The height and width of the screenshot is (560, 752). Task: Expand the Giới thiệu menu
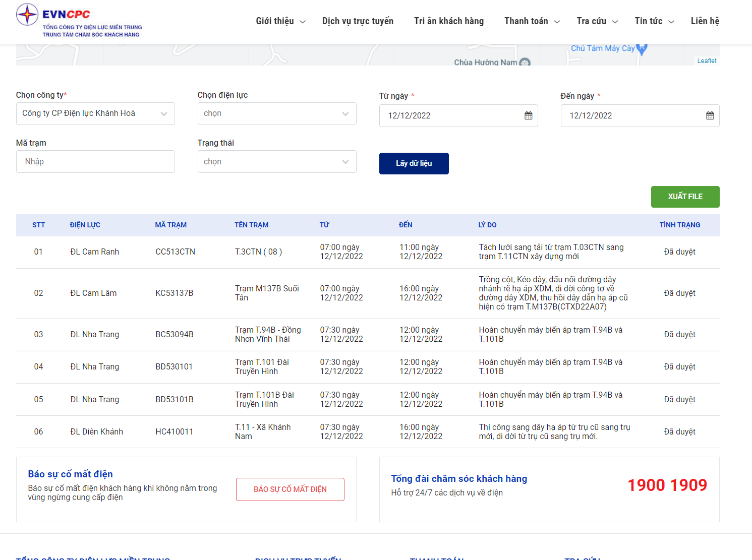[x=280, y=21]
